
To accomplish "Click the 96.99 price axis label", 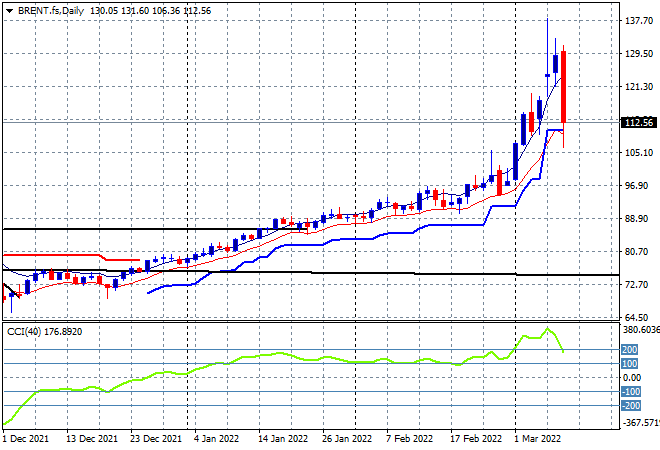I will pos(638,186).
